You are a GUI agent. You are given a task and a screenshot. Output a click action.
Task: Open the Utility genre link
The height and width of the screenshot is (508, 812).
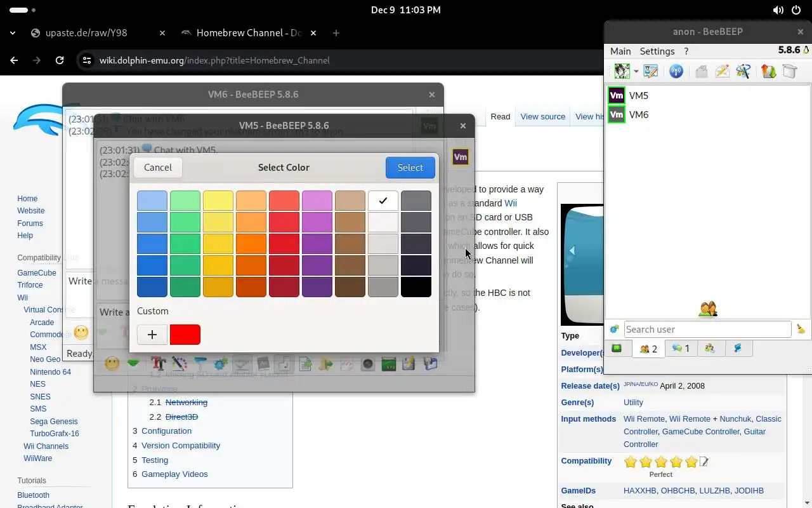[633, 403]
